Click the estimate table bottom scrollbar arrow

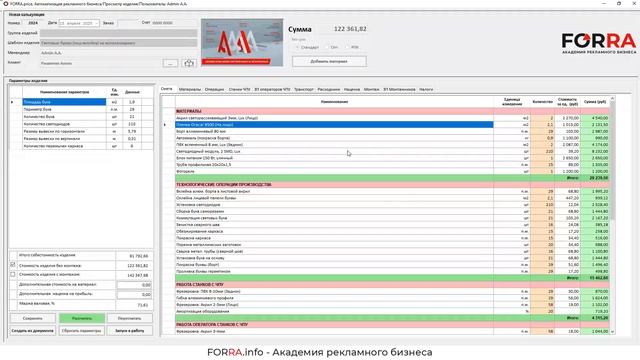[612, 331]
